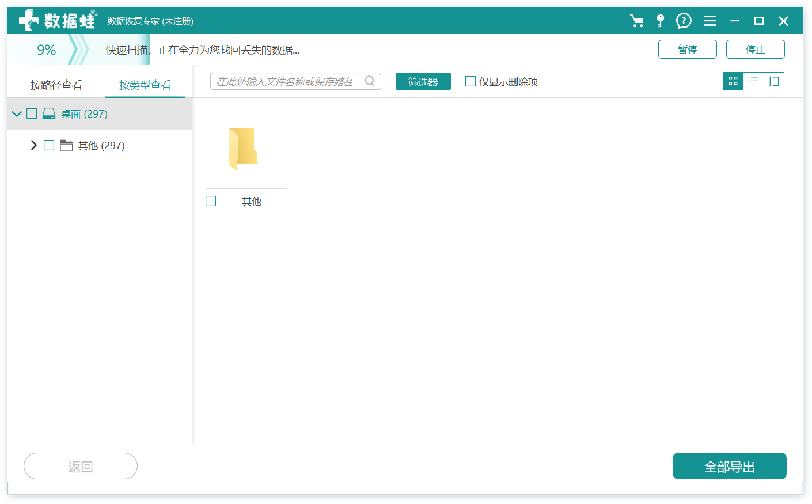Screen dimensions: 812x504
Task: Select 桌面 (297) label in tree
Action: click(84, 114)
